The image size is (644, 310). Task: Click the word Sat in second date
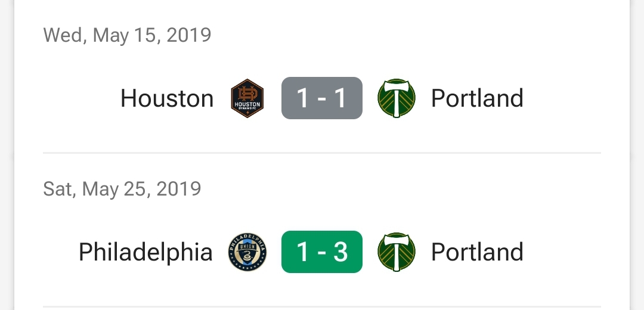tap(58, 189)
